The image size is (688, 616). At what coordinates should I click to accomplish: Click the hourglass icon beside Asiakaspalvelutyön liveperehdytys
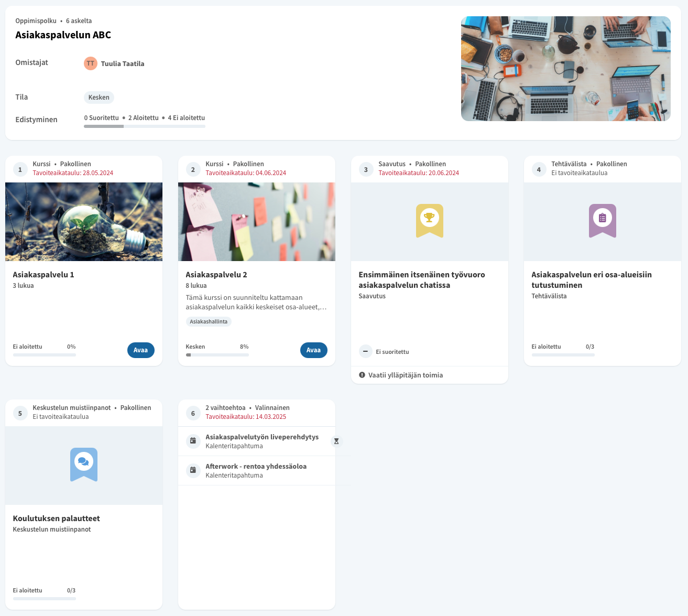(336, 441)
